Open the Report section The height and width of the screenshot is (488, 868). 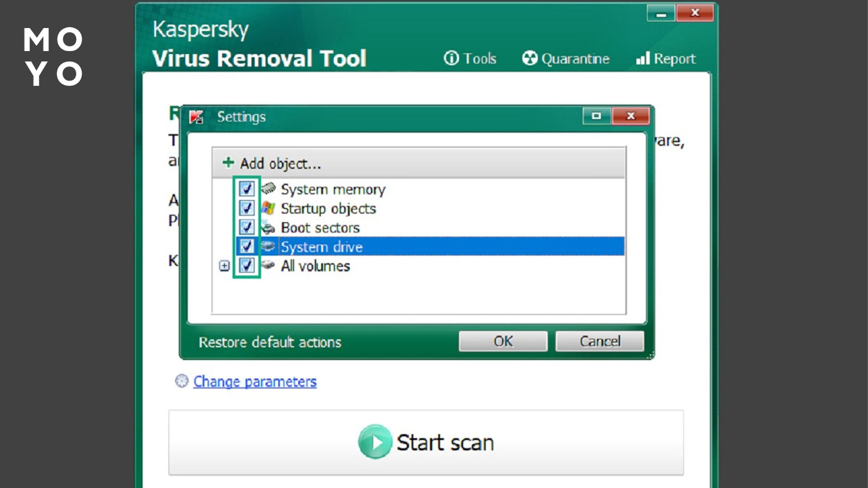[x=666, y=59]
